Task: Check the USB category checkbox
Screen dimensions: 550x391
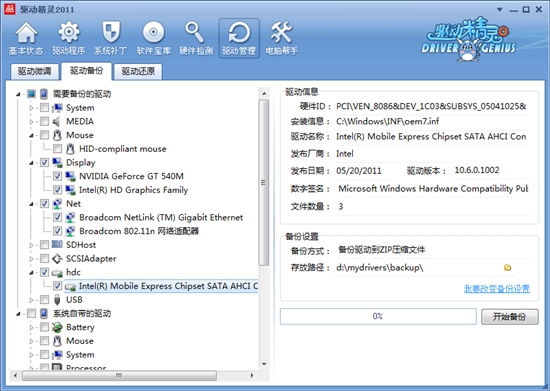Action: coord(44,299)
